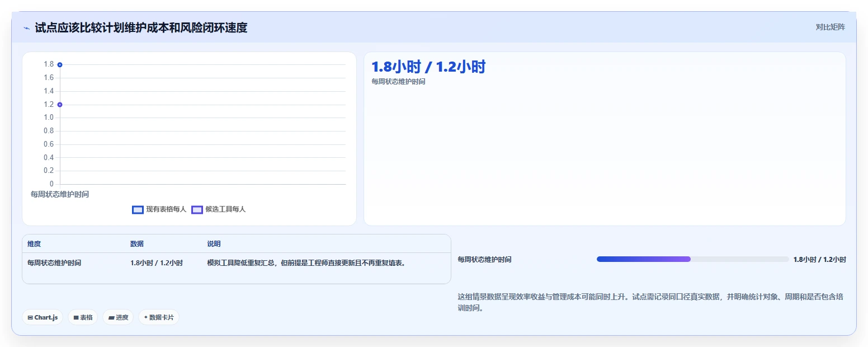Click the 进度 tag chip
Screen dimensions: 868x347
coord(118,317)
